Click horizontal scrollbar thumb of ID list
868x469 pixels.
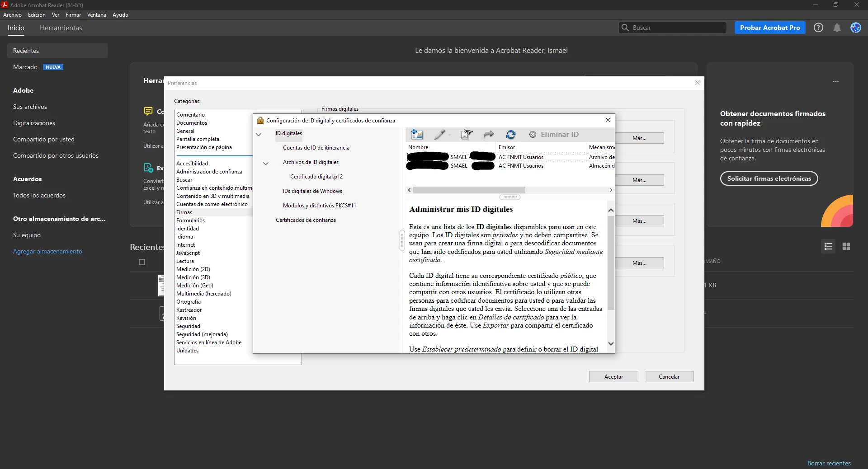point(469,190)
